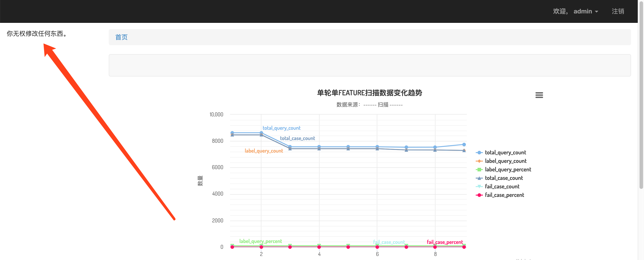The image size is (644, 260).
Task: Click the blue circle marker beside total_query_count legend
Action: tap(479, 153)
